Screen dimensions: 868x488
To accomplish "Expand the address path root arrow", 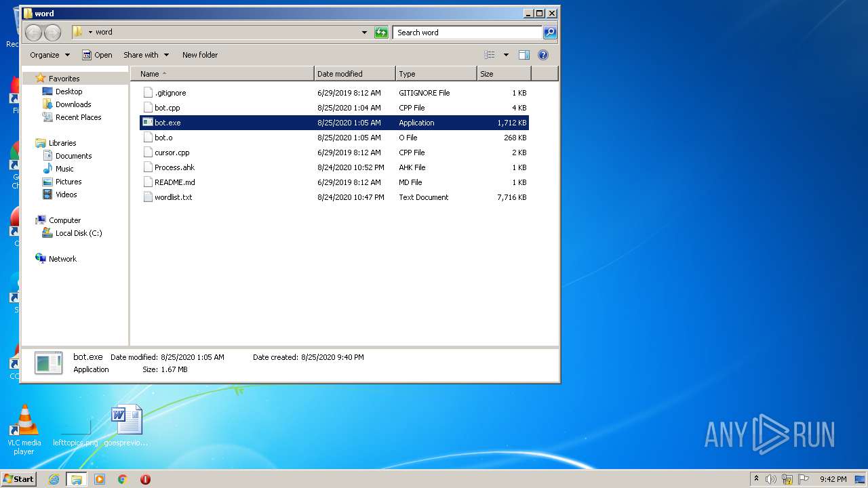I will tap(90, 32).
